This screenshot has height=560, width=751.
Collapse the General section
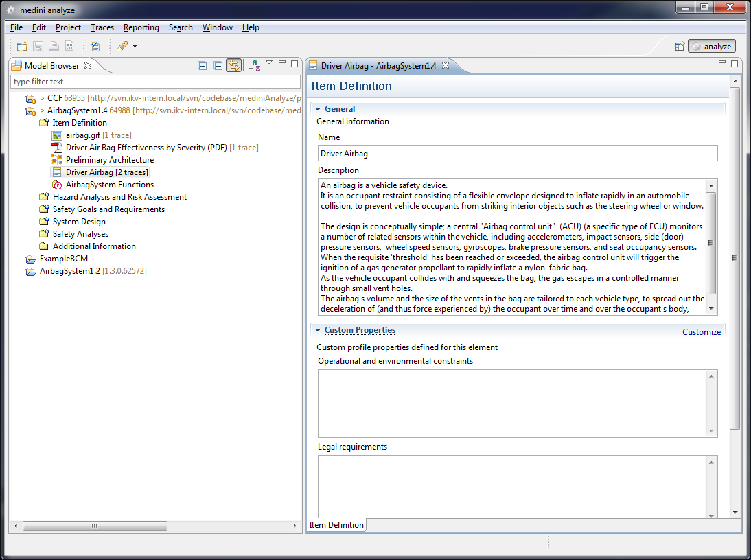[318, 109]
